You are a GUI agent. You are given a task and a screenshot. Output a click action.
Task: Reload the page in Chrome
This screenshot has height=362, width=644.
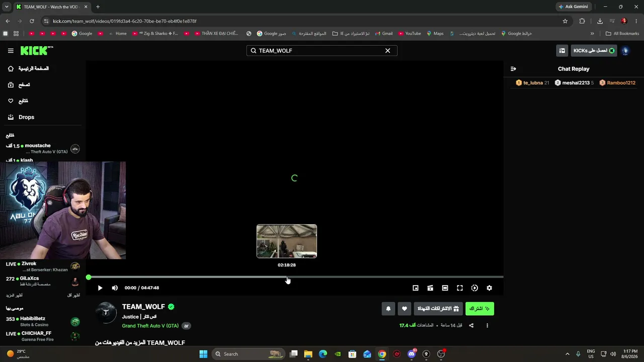click(32, 21)
